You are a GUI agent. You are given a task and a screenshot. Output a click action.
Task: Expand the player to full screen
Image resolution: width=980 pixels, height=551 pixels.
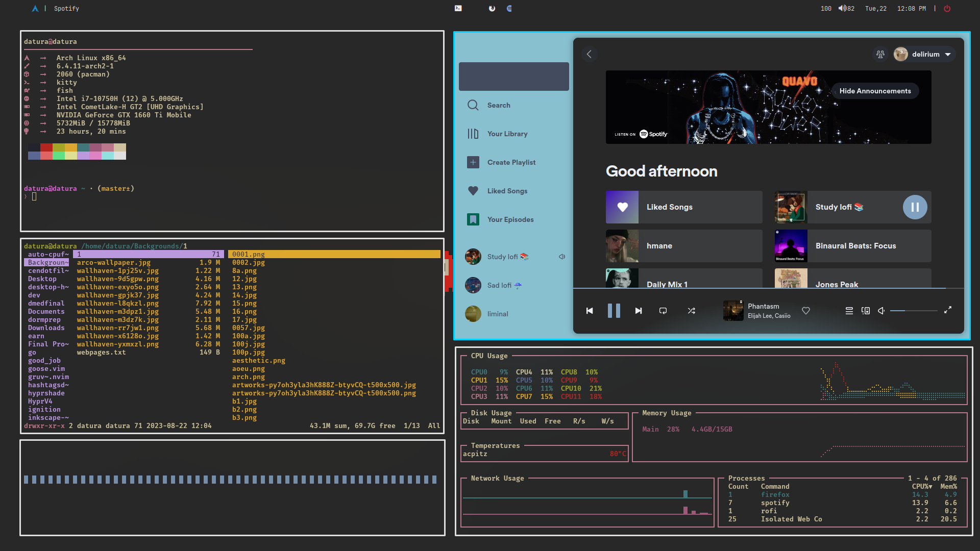(x=948, y=310)
